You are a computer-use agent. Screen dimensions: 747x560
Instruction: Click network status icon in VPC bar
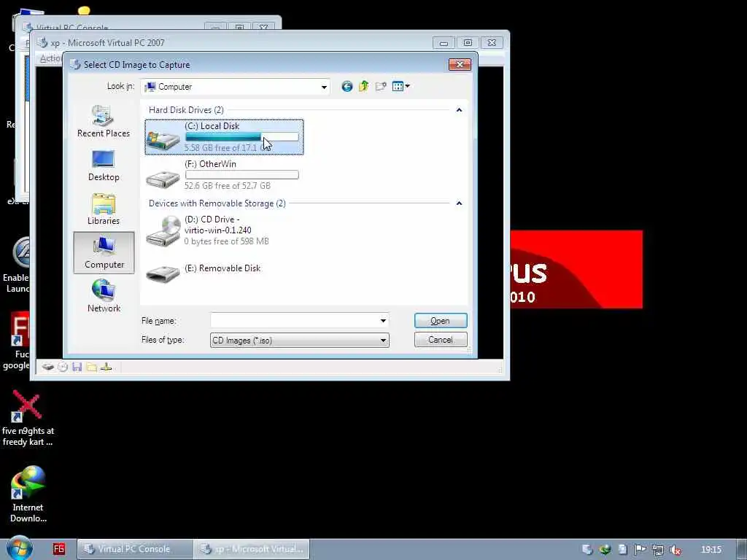(107, 367)
